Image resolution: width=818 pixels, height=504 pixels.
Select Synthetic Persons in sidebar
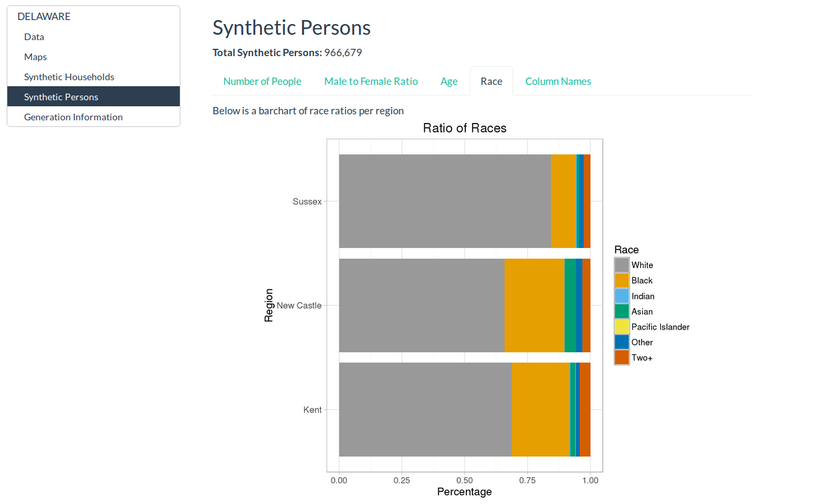[61, 97]
